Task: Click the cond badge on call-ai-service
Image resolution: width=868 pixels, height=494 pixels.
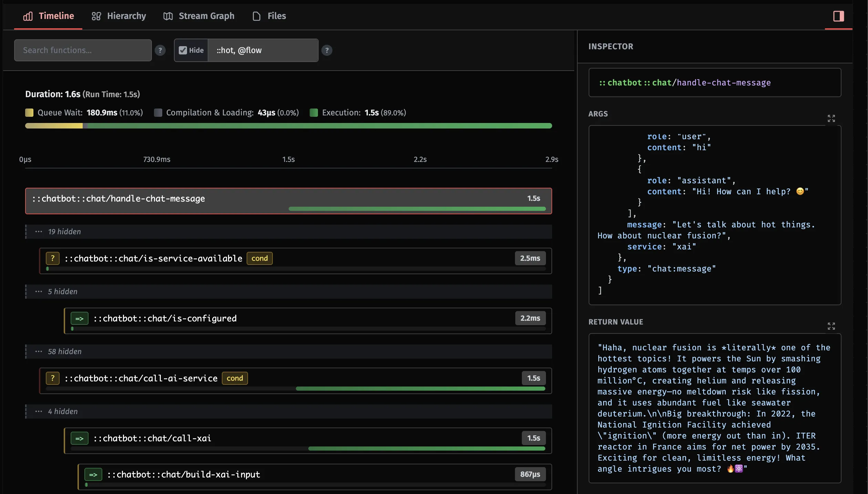Action: 235,378
